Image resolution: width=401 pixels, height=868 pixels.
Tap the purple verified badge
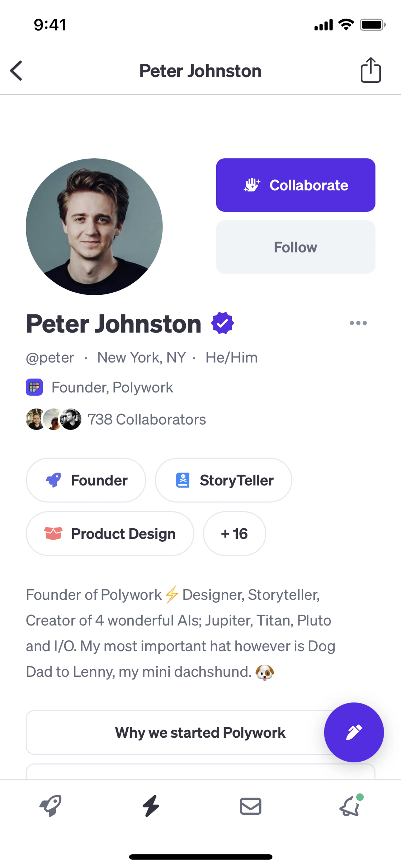pos(222,323)
